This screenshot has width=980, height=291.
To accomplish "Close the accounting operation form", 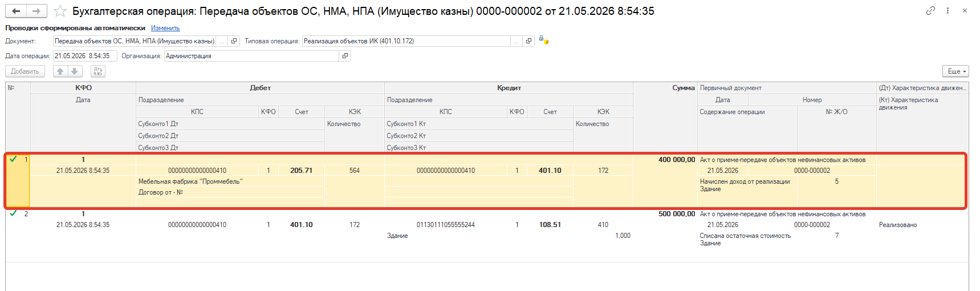I will 965,10.
